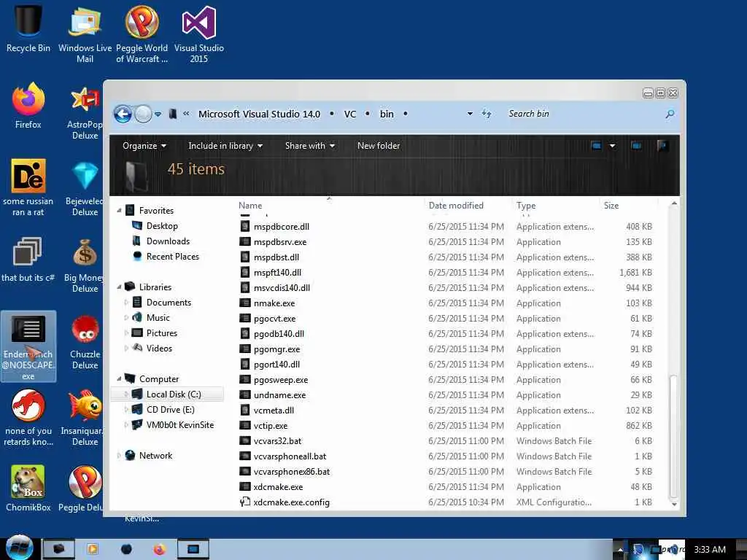Collapse the Computer tree group
Viewport: 747px width, 560px height.
(119, 379)
